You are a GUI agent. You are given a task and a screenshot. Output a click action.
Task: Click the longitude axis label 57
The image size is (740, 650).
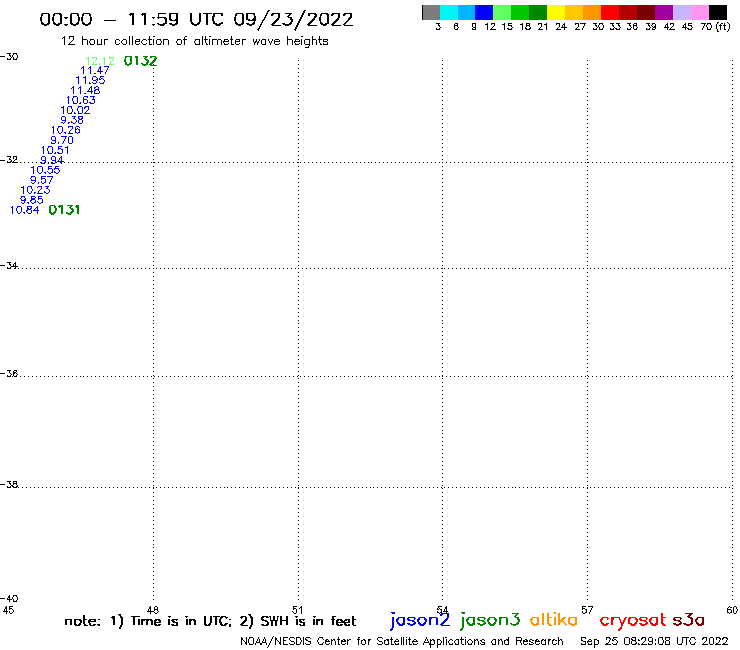(587, 610)
